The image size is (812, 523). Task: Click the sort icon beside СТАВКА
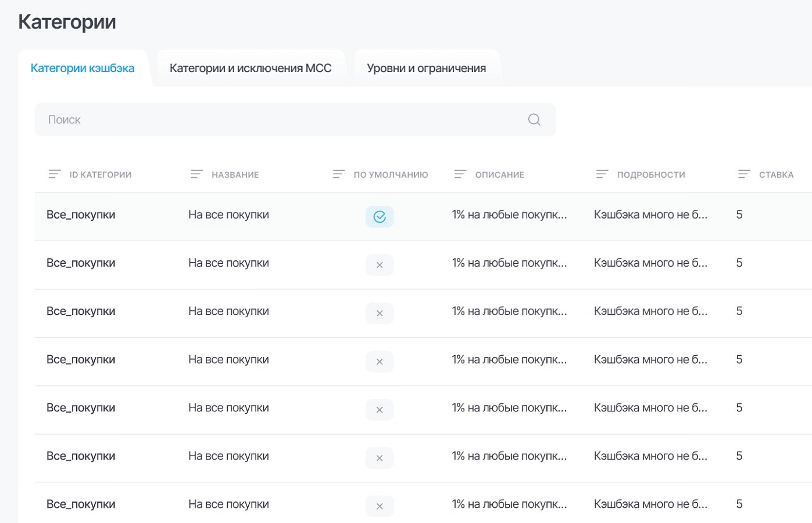tap(744, 174)
